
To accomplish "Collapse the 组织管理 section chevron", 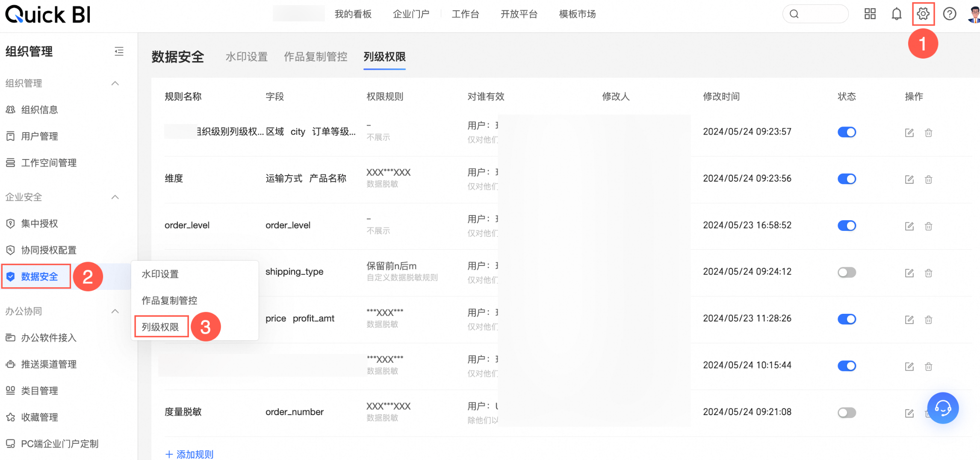I will point(115,83).
